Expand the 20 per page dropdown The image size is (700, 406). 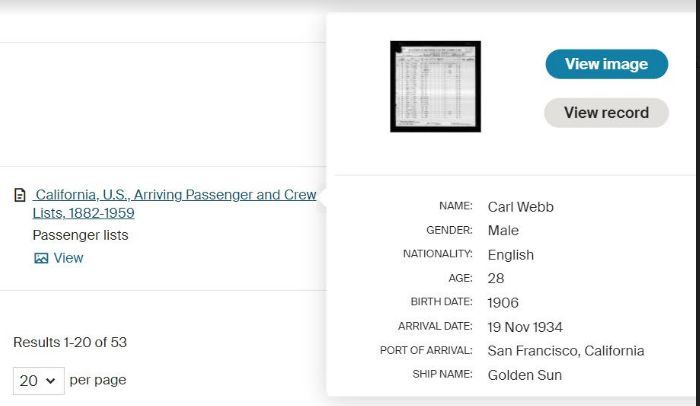click(x=39, y=381)
